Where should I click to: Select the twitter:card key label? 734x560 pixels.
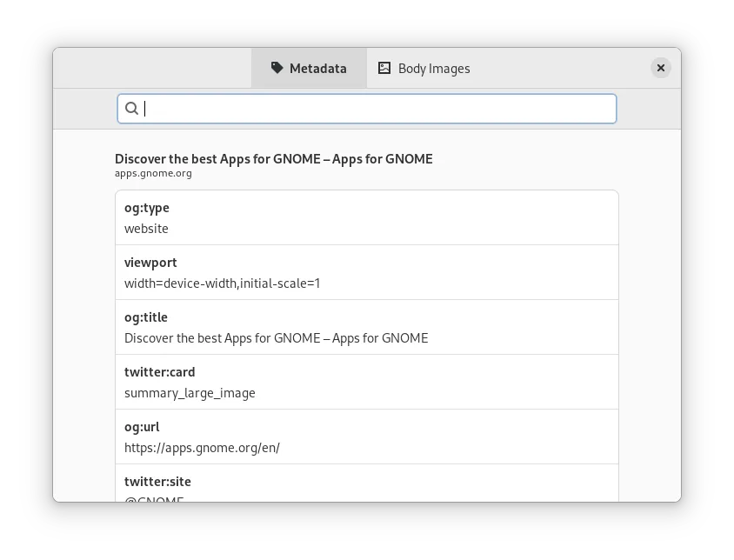coord(159,372)
